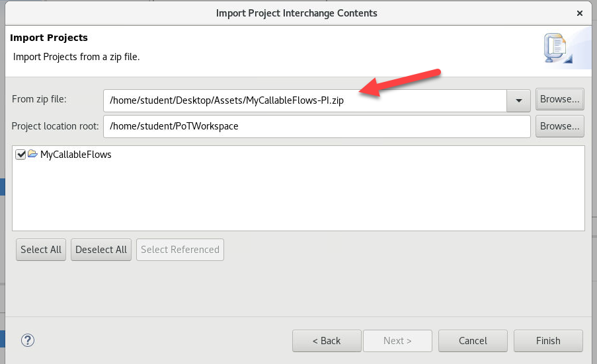Click the help question mark icon
The height and width of the screenshot is (364, 597).
tap(28, 341)
